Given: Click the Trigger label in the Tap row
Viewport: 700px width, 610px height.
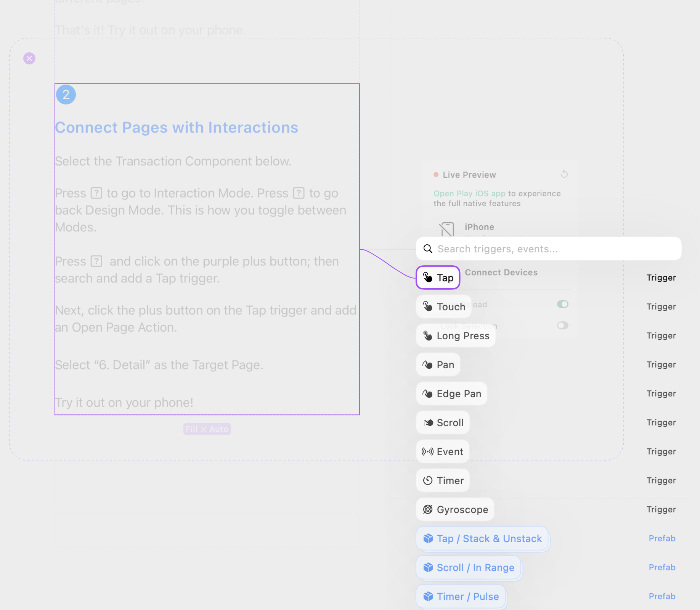Looking at the screenshot, I should tap(661, 278).
